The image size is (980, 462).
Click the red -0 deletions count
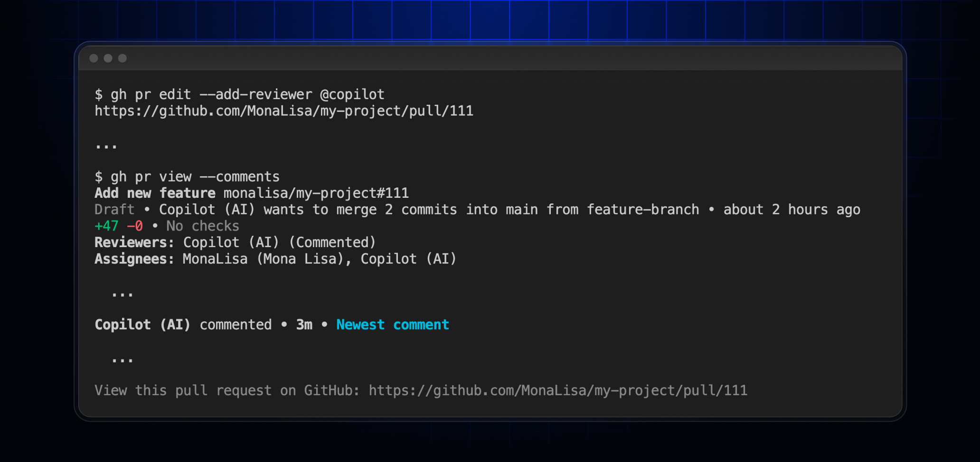point(135,226)
